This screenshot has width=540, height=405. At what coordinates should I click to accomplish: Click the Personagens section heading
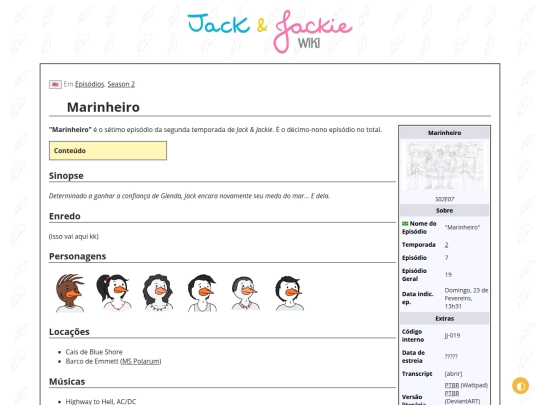[77, 257]
